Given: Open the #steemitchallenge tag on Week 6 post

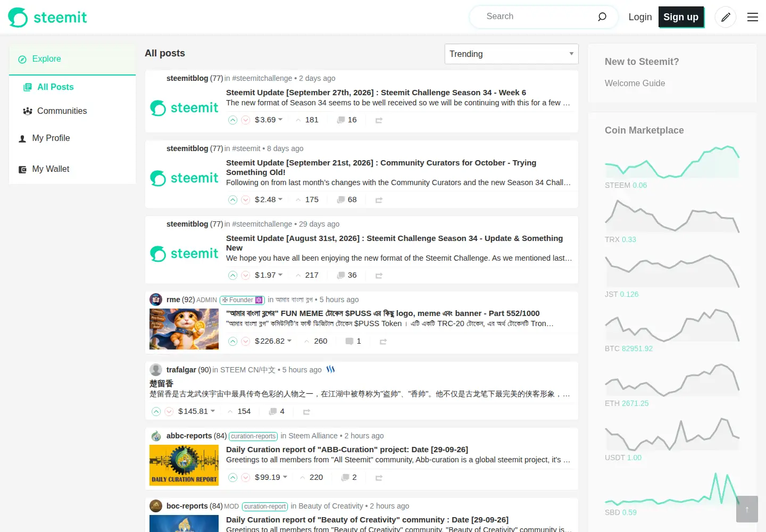Looking at the screenshot, I should click(262, 78).
